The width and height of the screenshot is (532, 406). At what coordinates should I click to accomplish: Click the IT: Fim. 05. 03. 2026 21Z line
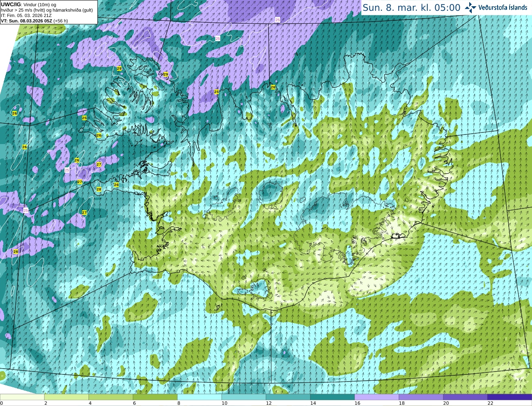click(26, 15)
